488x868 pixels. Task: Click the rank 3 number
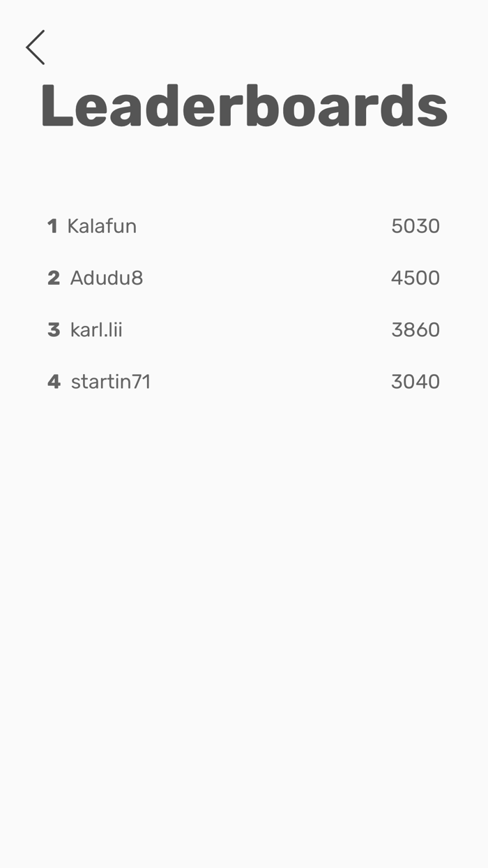point(54,329)
